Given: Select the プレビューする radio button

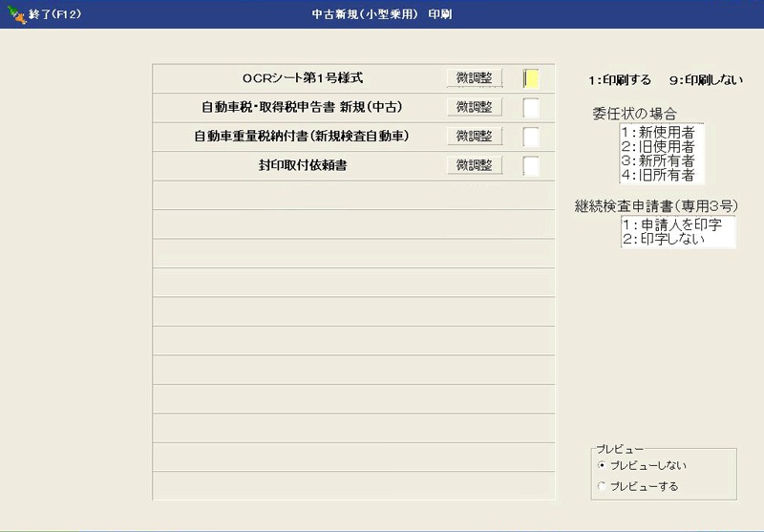Looking at the screenshot, I should pyautogui.click(x=602, y=486).
